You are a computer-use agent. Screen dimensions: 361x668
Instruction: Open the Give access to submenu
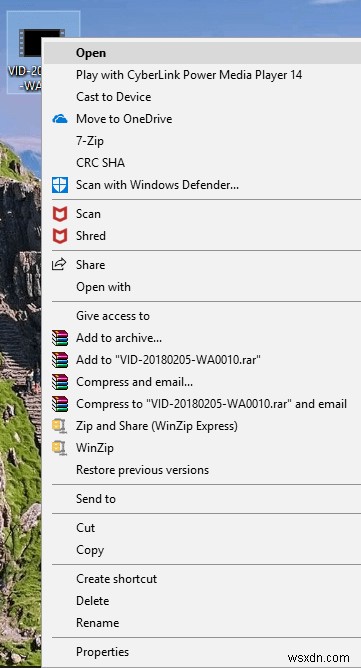(x=202, y=316)
